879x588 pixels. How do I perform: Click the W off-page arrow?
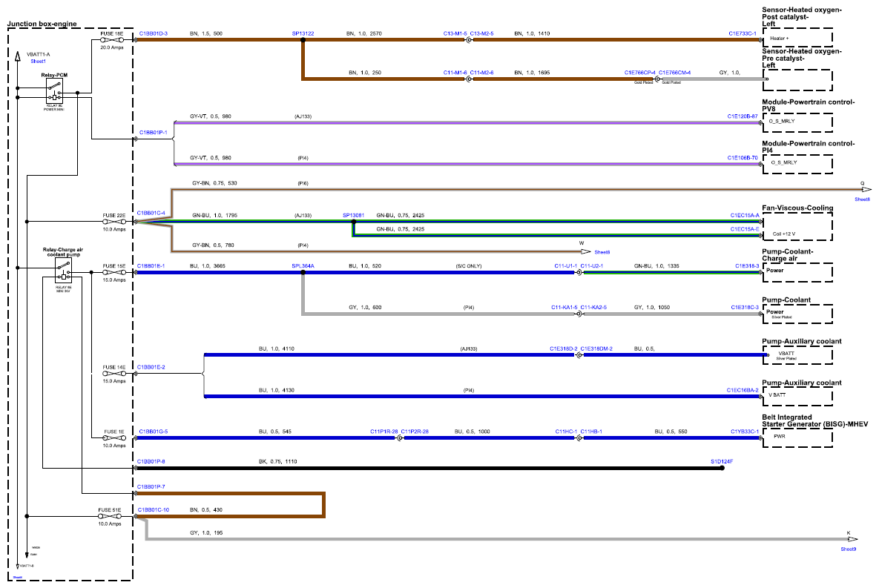pos(586,251)
